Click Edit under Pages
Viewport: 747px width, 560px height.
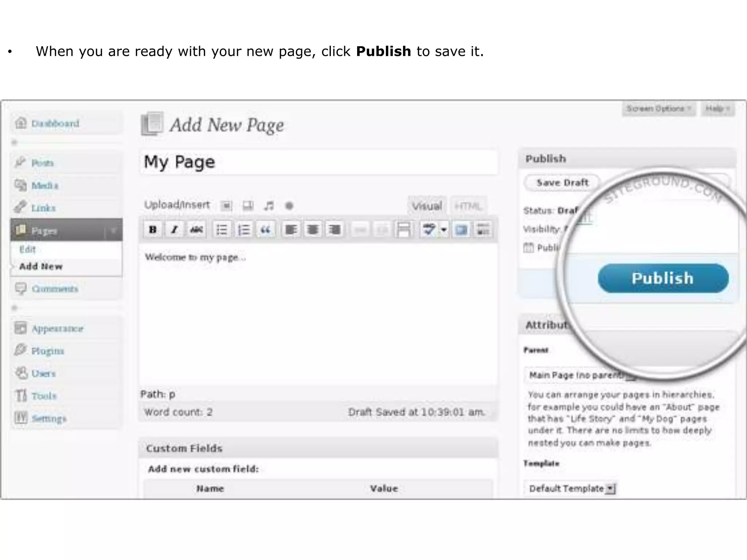coord(28,249)
